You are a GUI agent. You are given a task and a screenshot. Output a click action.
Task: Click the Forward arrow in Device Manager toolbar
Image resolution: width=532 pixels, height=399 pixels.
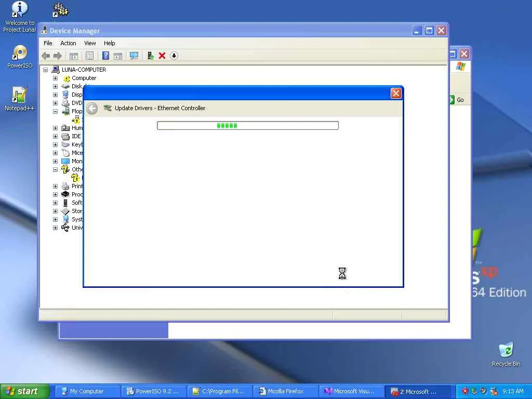[x=58, y=56]
